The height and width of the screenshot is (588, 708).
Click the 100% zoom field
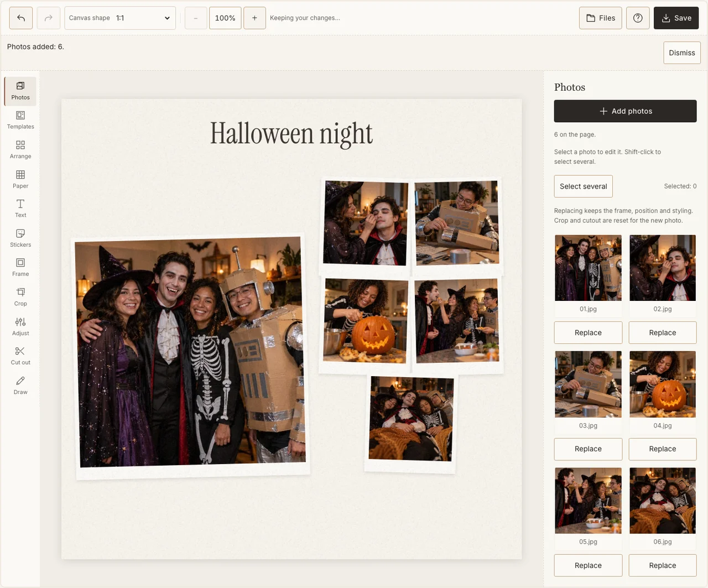pyautogui.click(x=225, y=18)
